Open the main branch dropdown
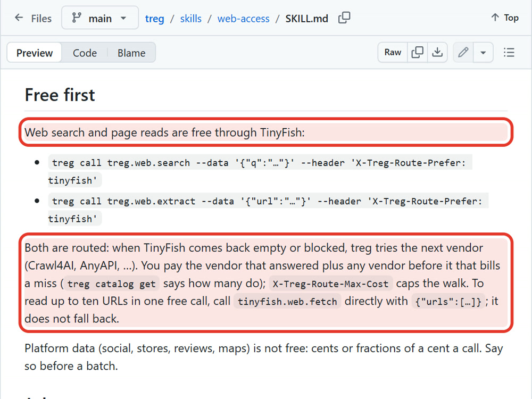This screenshot has height=399, width=532. [x=100, y=18]
